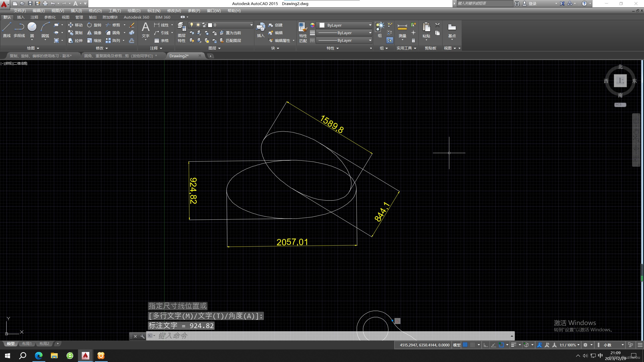Open the 标注(N) menu

click(153, 11)
